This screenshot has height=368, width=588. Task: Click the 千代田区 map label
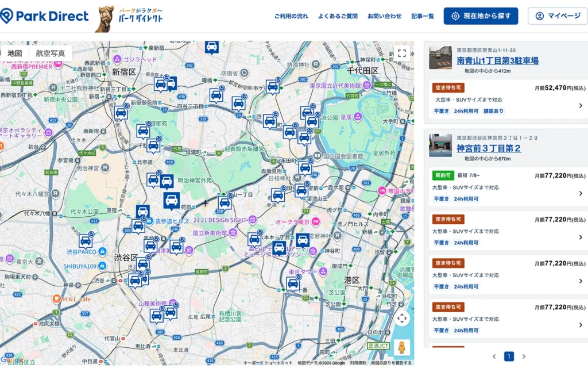pos(362,71)
